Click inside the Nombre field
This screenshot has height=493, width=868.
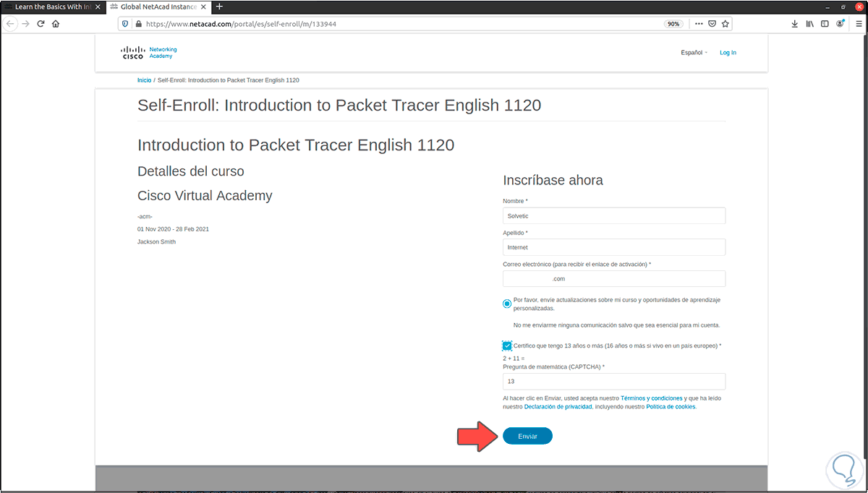614,215
